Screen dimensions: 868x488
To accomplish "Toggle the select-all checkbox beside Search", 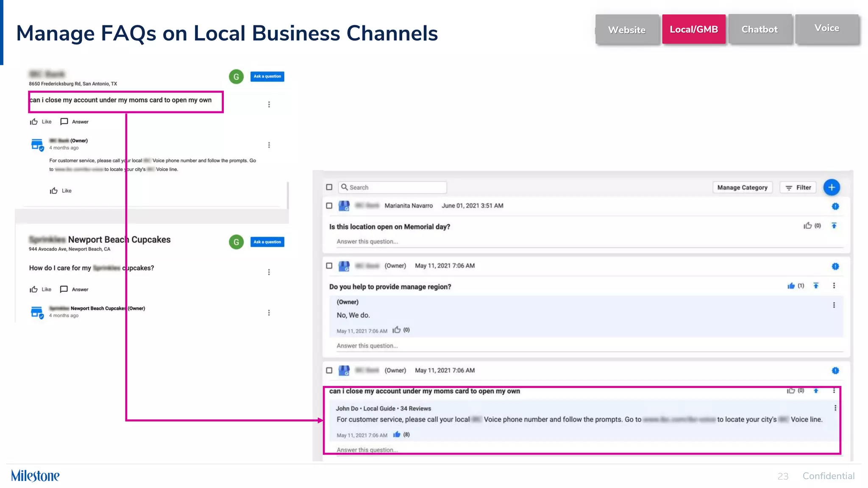I will (x=329, y=187).
